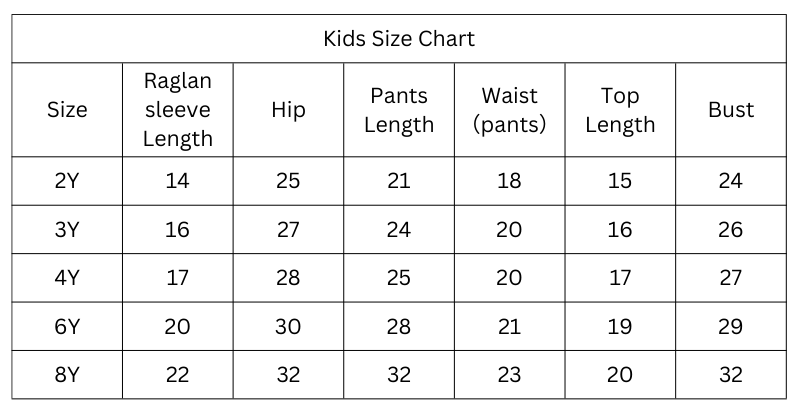Select the 3Y size row label
This screenshot has height=400, width=800.
coord(67,230)
